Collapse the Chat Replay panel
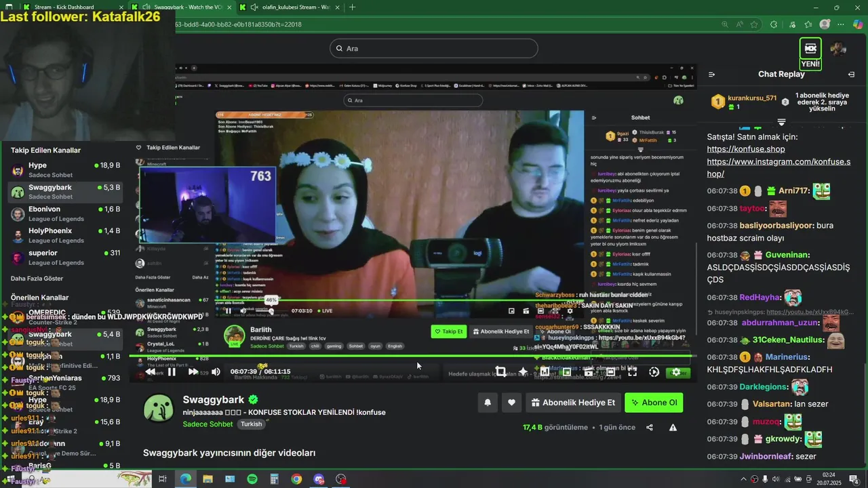The width and height of the screenshot is (868, 488). point(711,75)
